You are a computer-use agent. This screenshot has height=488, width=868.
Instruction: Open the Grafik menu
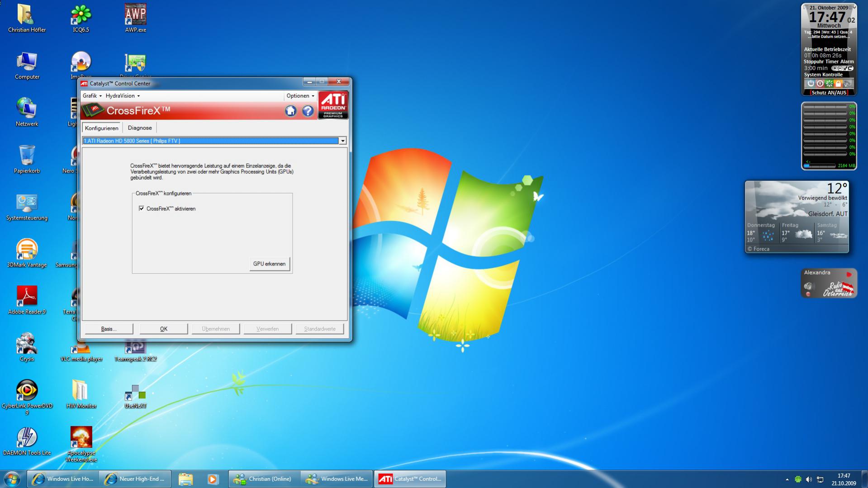92,96
